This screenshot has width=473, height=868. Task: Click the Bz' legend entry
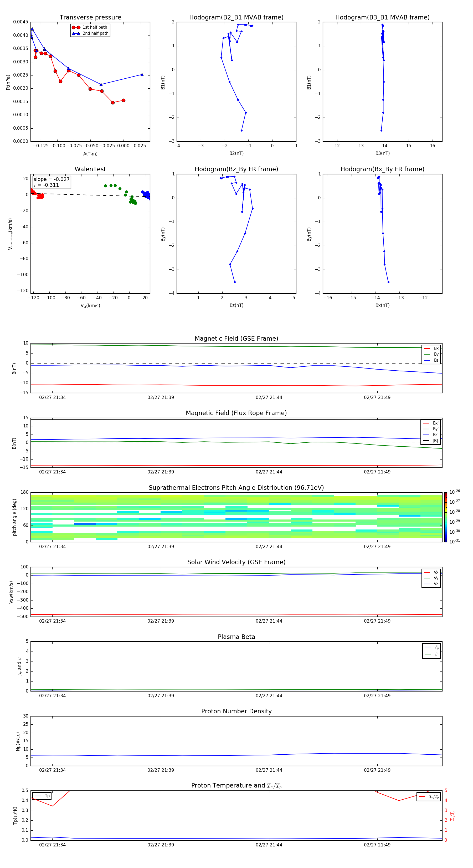click(431, 435)
